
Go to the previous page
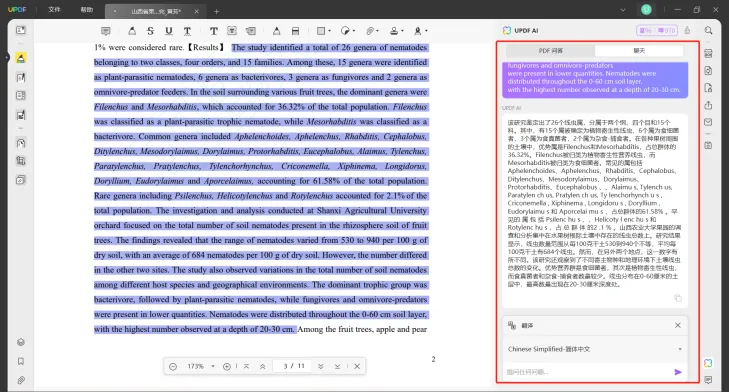263,366
